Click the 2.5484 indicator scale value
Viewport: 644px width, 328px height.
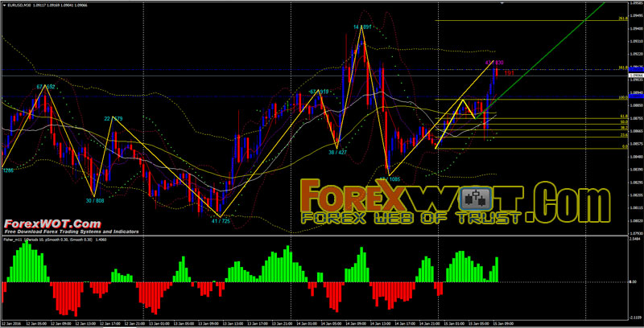tap(634, 238)
